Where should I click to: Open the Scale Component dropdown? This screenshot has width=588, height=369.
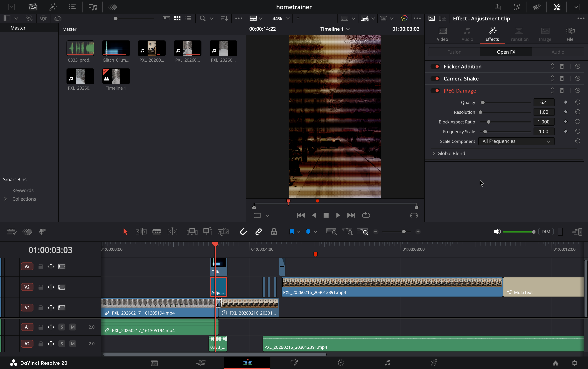(x=516, y=141)
